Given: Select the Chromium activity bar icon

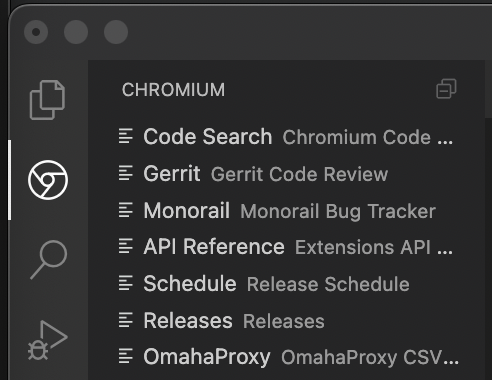Looking at the screenshot, I should tap(48, 180).
